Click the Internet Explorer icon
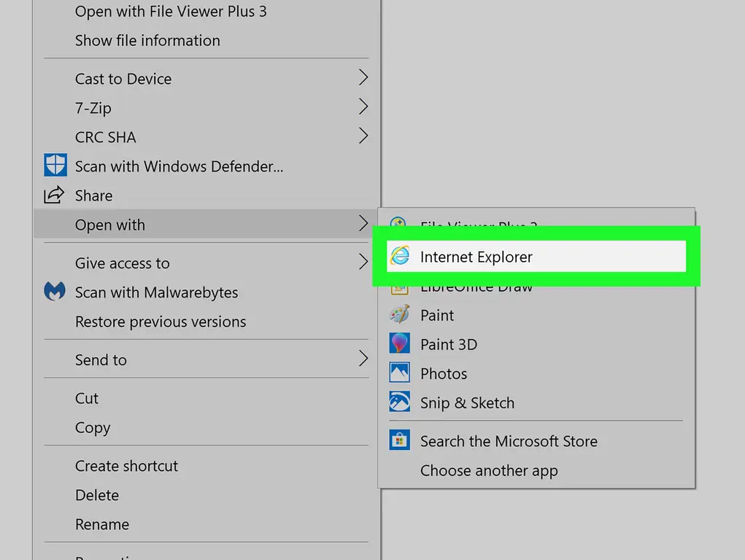Viewport: 745px width, 560px height. tap(400, 256)
